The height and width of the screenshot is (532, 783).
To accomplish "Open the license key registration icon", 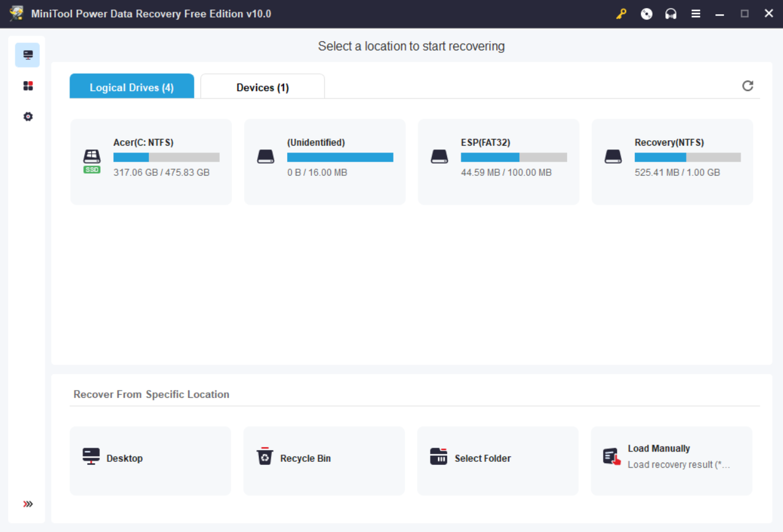I will pyautogui.click(x=621, y=13).
